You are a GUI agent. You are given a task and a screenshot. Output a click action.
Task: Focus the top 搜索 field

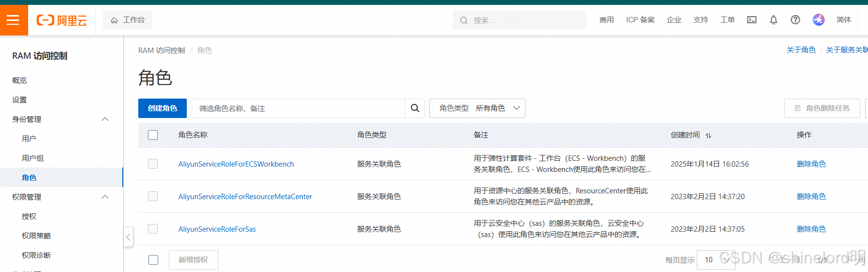pos(519,20)
